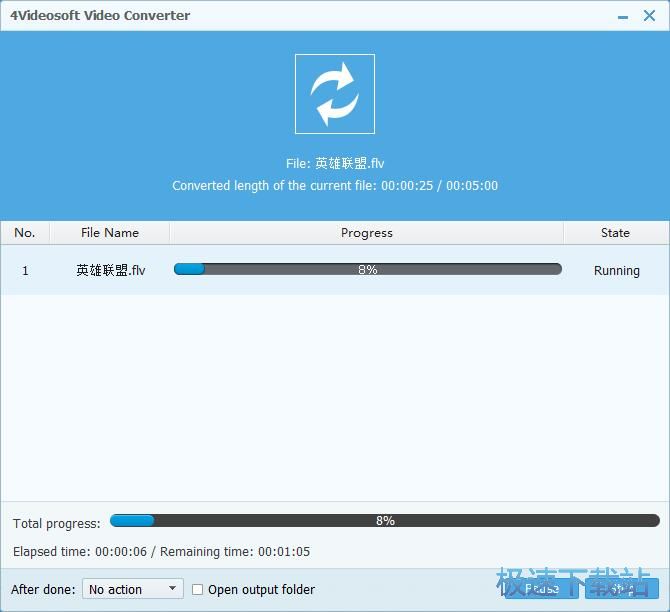670x612 pixels.
Task: Minimize the 4Videosoft Video Converter window
Action: 623,17
